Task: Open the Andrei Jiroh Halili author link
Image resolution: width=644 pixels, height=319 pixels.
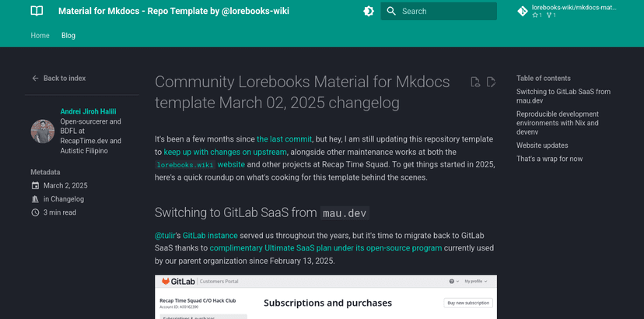Action: click(88, 111)
